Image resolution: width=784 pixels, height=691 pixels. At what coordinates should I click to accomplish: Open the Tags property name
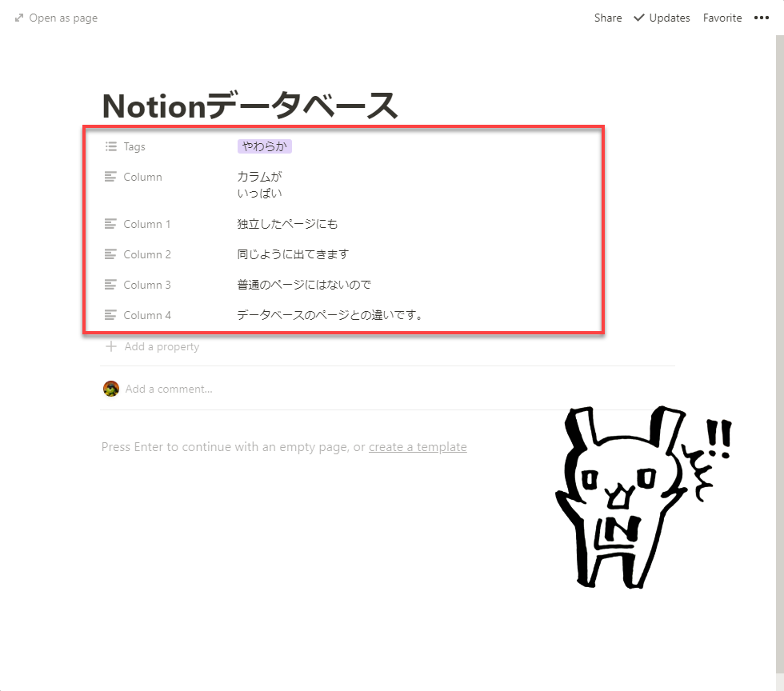(x=134, y=146)
